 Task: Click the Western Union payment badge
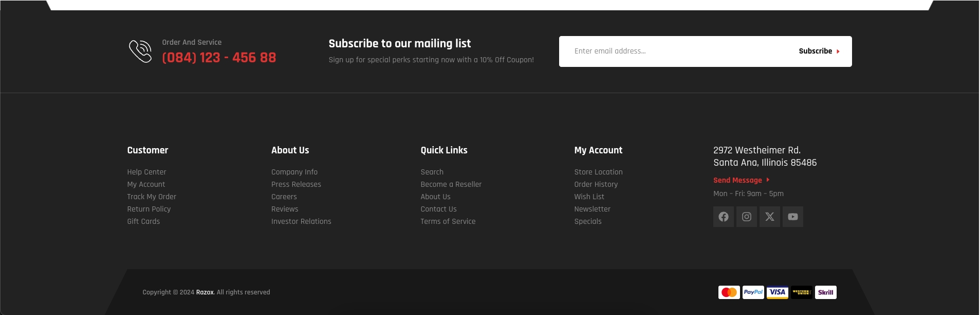click(801, 292)
